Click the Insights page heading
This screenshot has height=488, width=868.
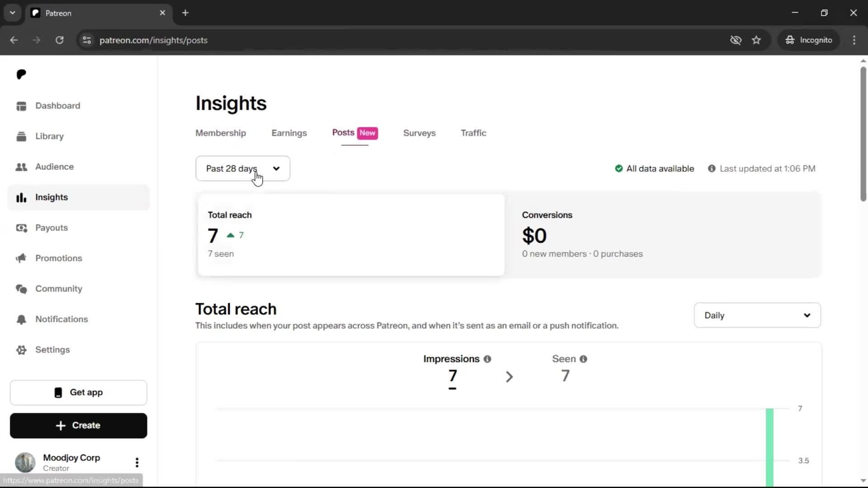(x=231, y=103)
